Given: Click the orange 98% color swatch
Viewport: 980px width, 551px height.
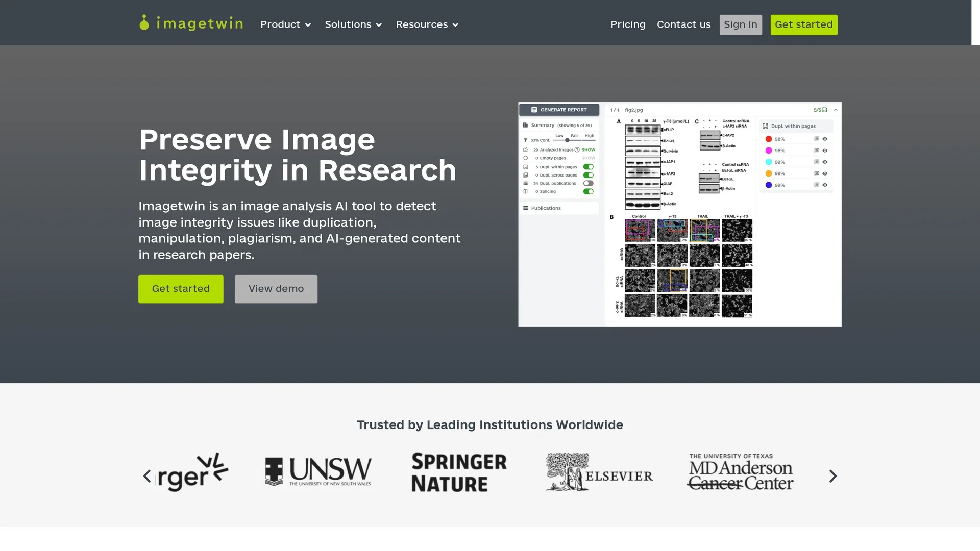Looking at the screenshot, I should 769,173.
